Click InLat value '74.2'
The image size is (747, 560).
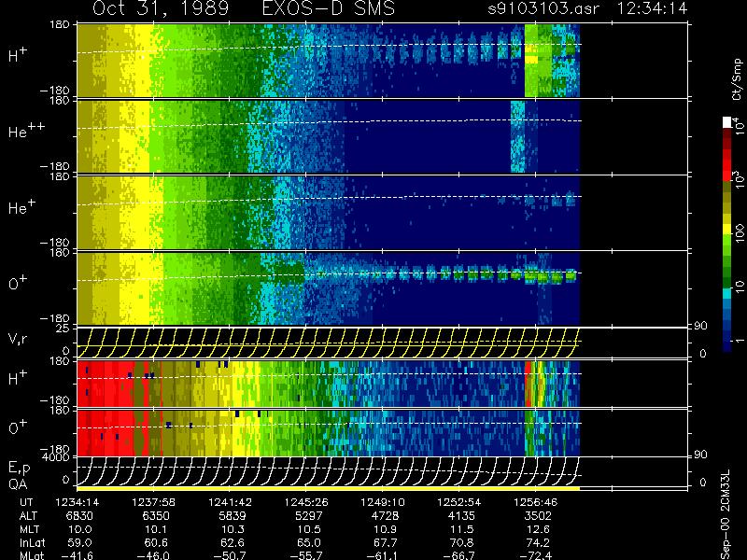point(539,542)
